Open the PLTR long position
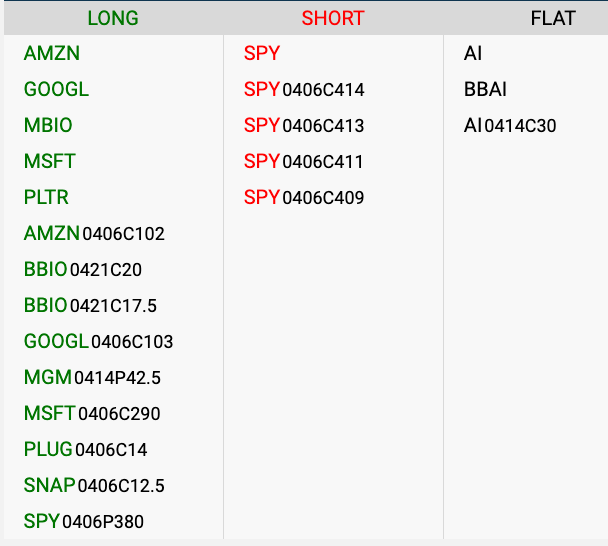 [x=46, y=198]
